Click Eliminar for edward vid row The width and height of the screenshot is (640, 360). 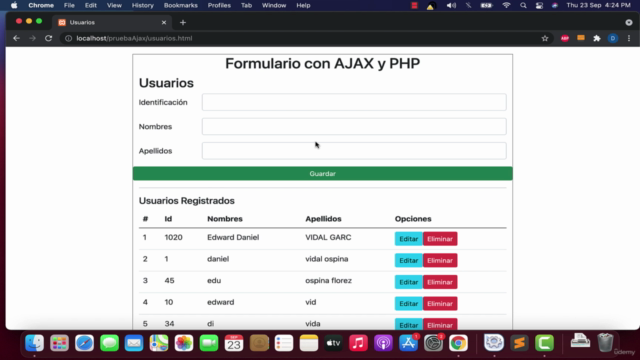point(440,304)
